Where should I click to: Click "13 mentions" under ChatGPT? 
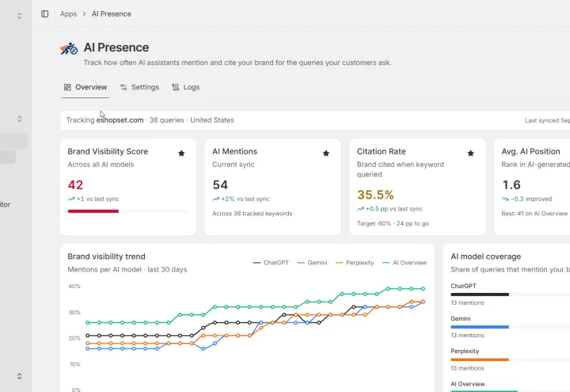click(467, 303)
